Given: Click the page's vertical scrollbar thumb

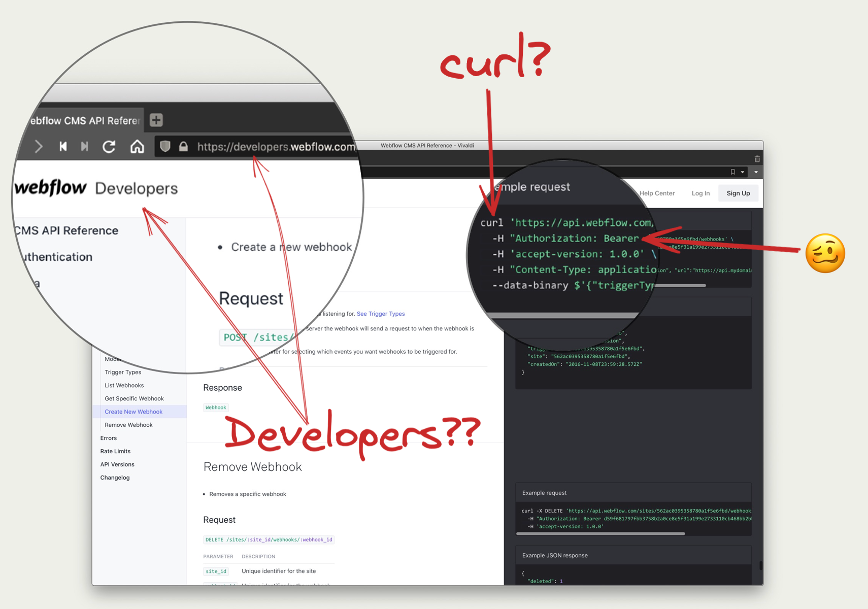Looking at the screenshot, I should click(760, 565).
